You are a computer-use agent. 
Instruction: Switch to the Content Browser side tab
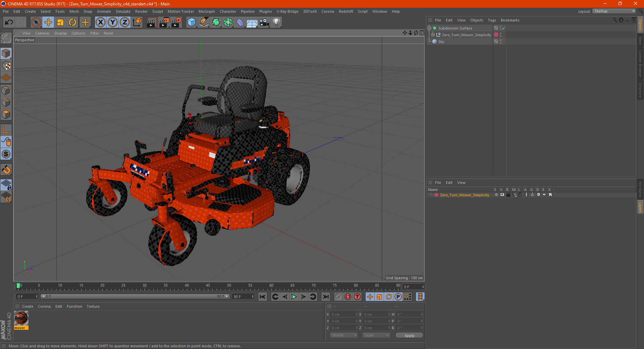(640, 63)
